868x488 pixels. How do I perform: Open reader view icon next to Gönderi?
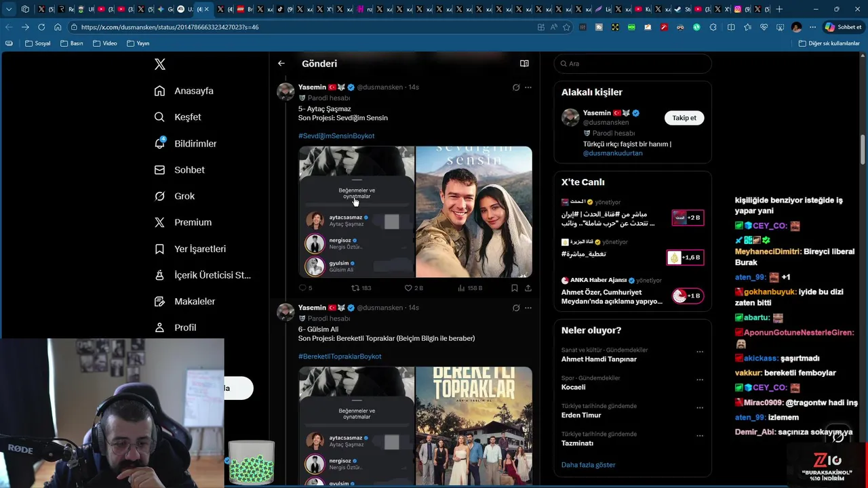tap(524, 64)
